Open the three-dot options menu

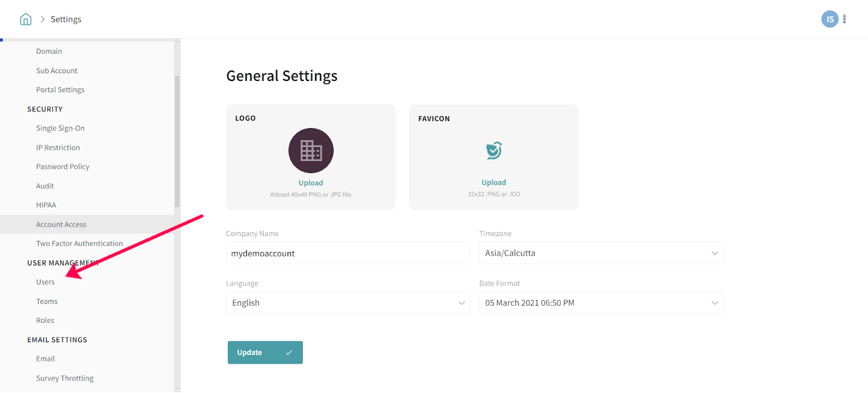(844, 20)
